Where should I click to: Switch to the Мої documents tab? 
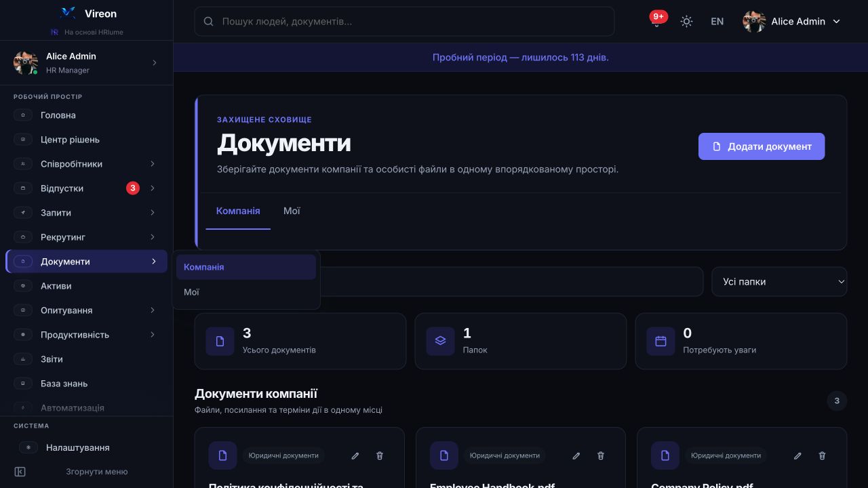[x=292, y=211]
